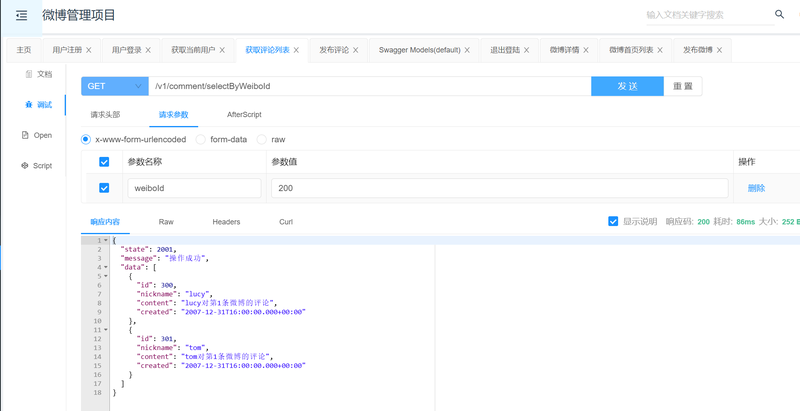Collapse JSON root at line 1
Screen dimensions: 800x411
(x=106, y=240)
